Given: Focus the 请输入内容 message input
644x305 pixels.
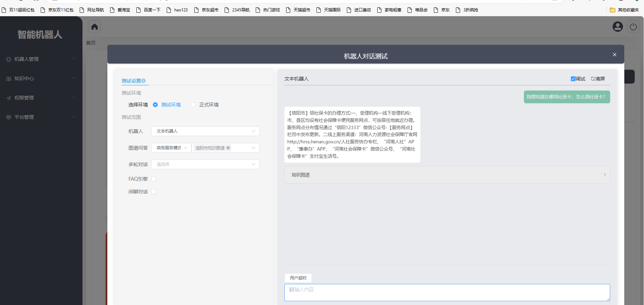Looking at the screenshot, I should pyautogui.click(x=447, y=293).
